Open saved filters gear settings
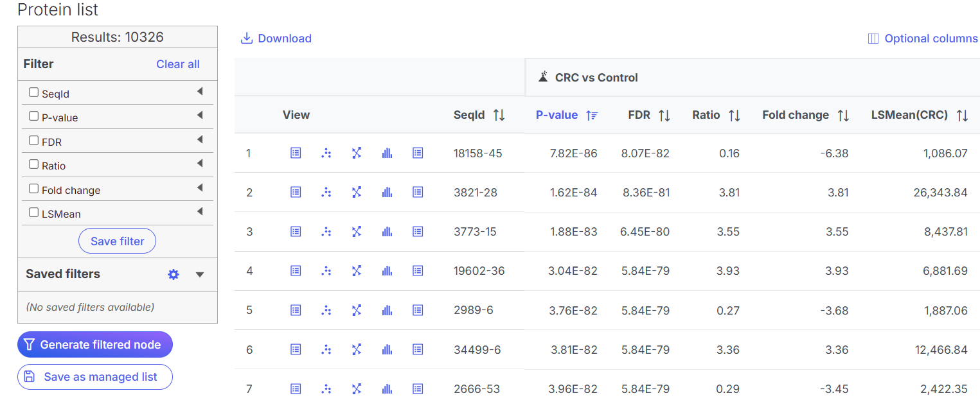Image resolution: width=980 pixels, height=400 pixels. click(173, 274)
